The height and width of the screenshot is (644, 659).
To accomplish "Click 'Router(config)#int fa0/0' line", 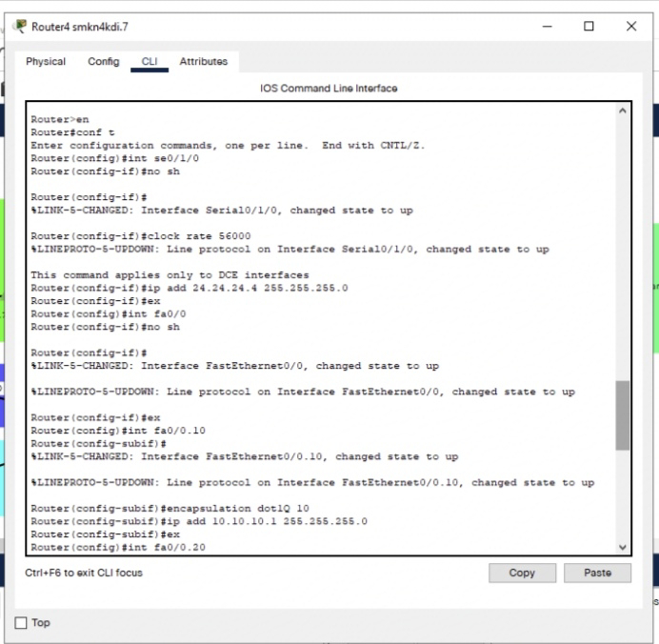I will [109, 314].
